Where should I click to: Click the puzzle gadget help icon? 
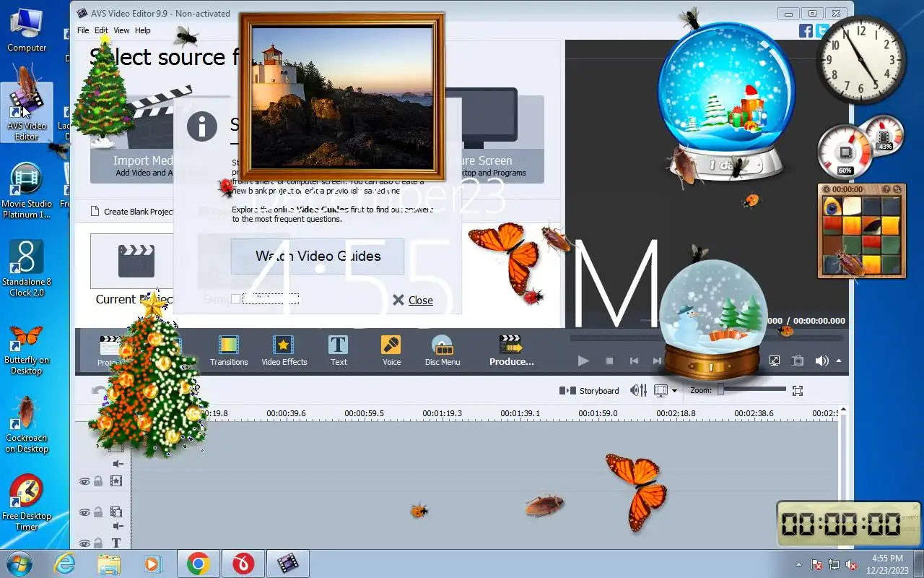coord(886,189)
